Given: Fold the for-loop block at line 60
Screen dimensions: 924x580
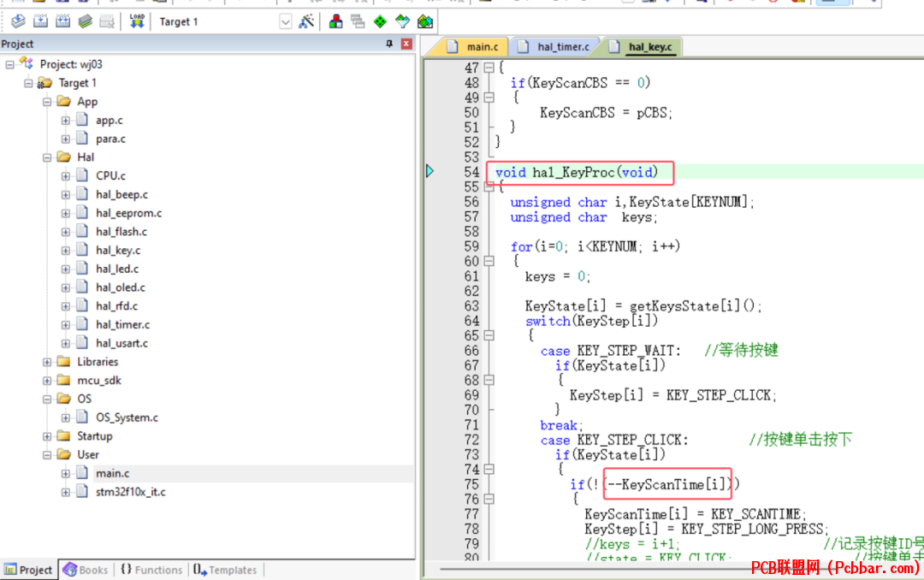Looking at the screenshot, I should pyautogui.click(x=489, y=261).
